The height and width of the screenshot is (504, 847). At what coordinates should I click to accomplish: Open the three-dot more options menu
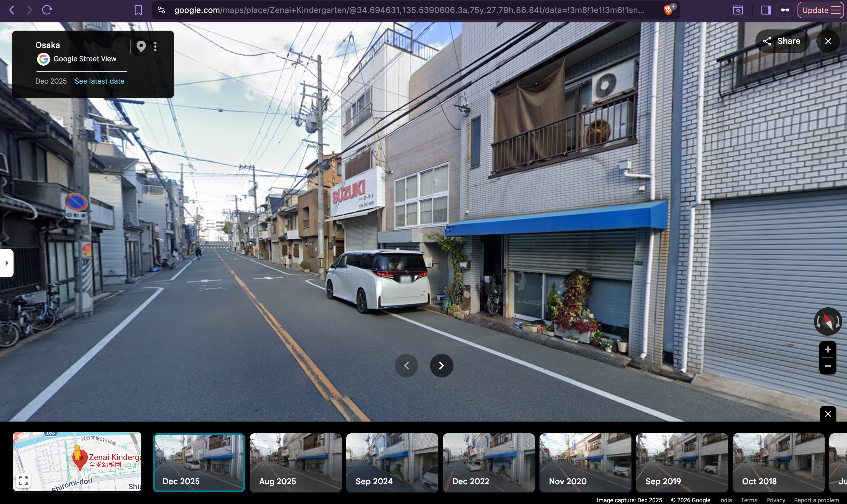point(155,47)
